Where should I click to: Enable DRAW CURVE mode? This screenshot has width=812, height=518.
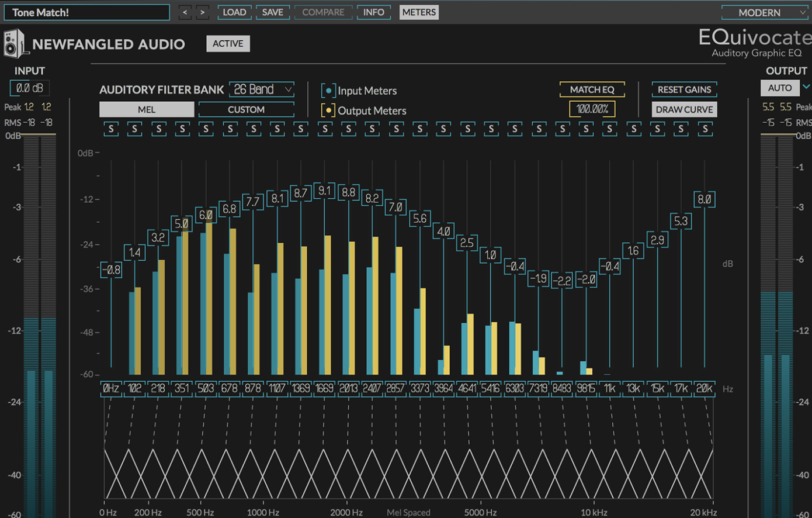[x=684, y=109]
